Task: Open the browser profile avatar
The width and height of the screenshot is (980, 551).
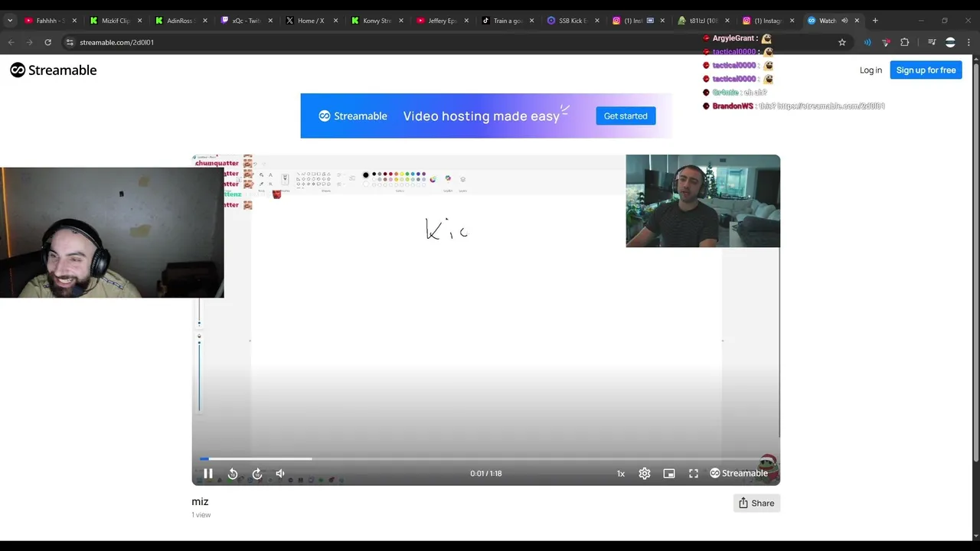Action: pos(950,42)
